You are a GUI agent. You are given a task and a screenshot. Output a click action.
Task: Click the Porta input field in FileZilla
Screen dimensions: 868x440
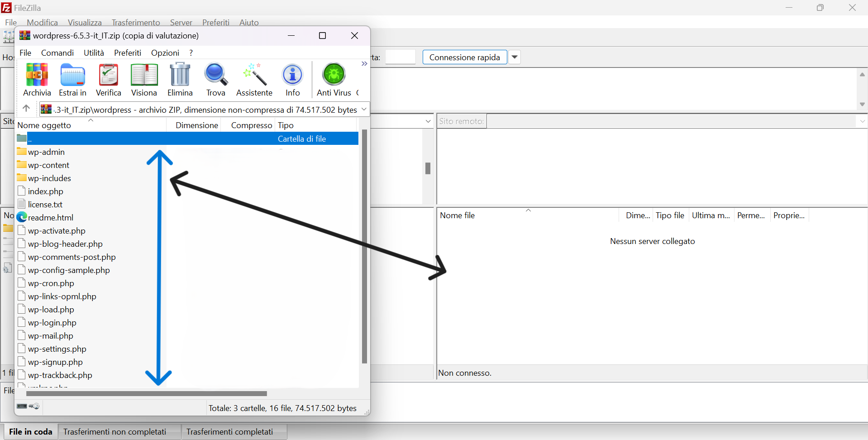tap(401, 57)
